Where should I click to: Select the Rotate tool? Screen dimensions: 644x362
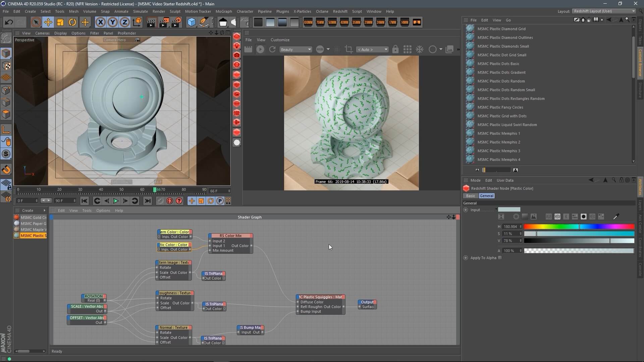72,22
